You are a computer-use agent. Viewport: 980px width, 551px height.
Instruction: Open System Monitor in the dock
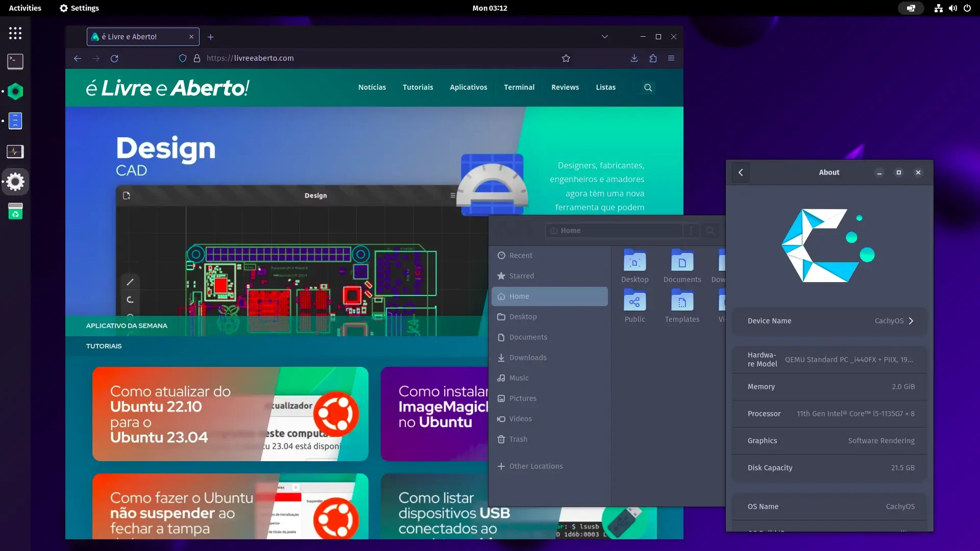[x=15, y=152]
